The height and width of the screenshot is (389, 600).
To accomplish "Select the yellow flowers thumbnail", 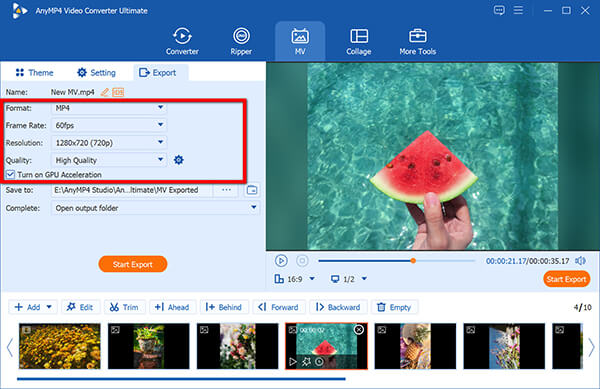I will click(x=60, y=346).
